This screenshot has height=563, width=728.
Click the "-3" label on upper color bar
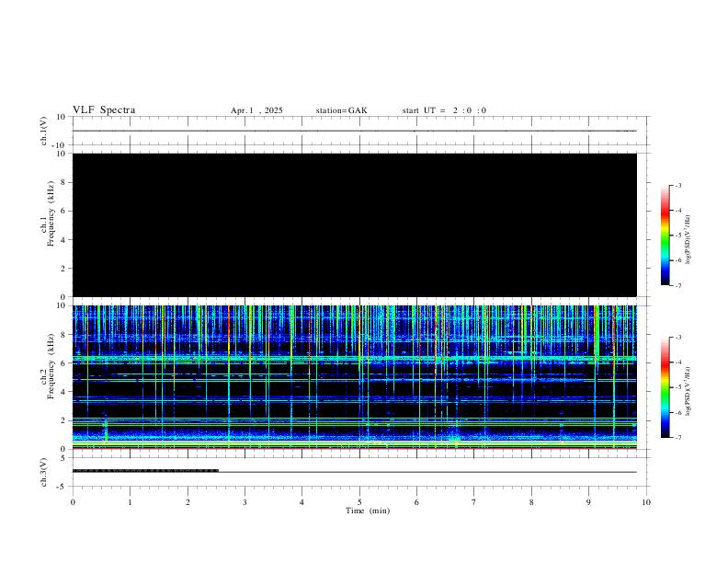pyautogui.click(x=677, y=185)
